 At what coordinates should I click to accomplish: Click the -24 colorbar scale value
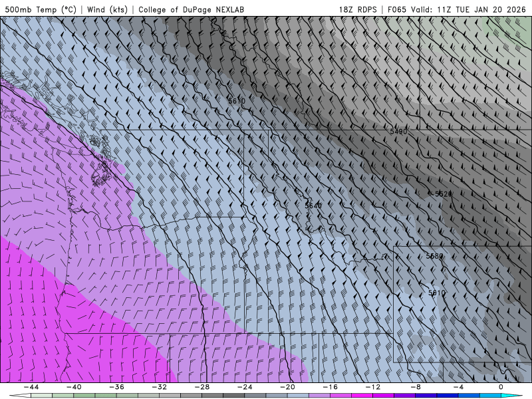click(245, 387)
